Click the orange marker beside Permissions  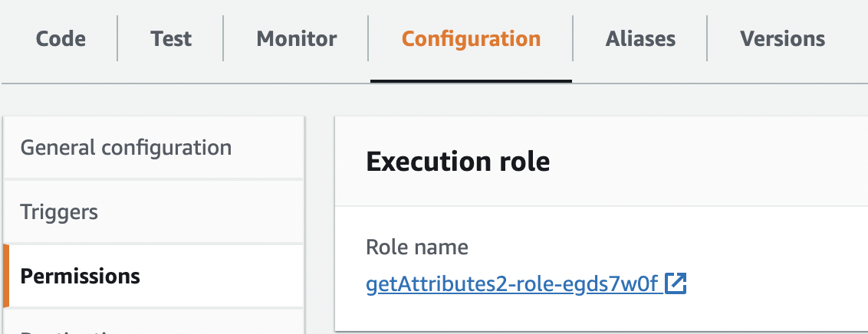point(6,276)
